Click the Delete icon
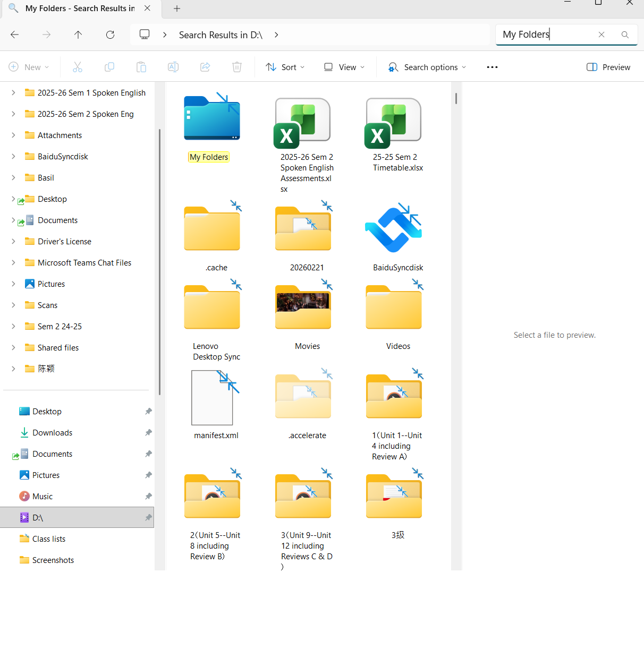 [x=237, y=67]
